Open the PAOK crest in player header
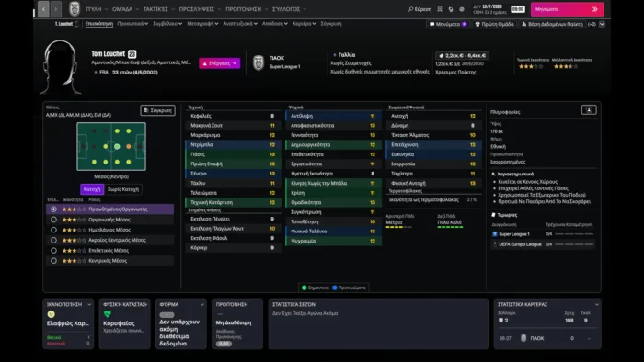The height and width of the screenshot is (362, 644). click(x=259, y=62)
